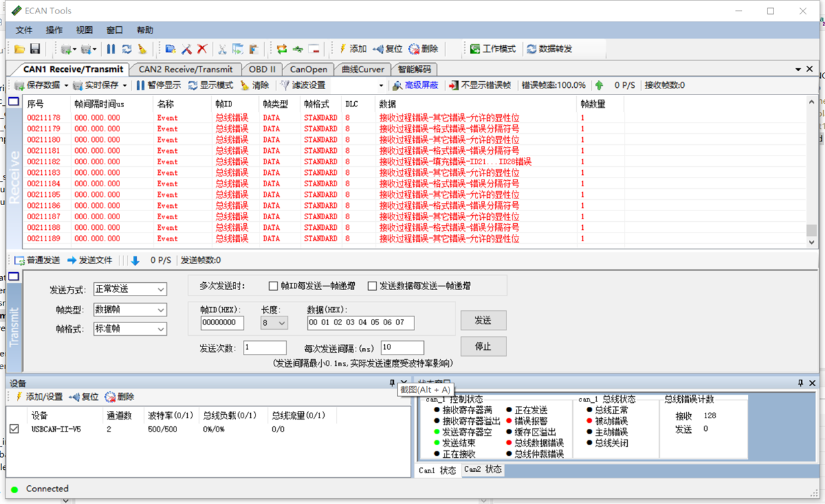825x504 pixels.
Task: Open the 帧类型 dropdown showing 数据帧
Action: (130, 310)
